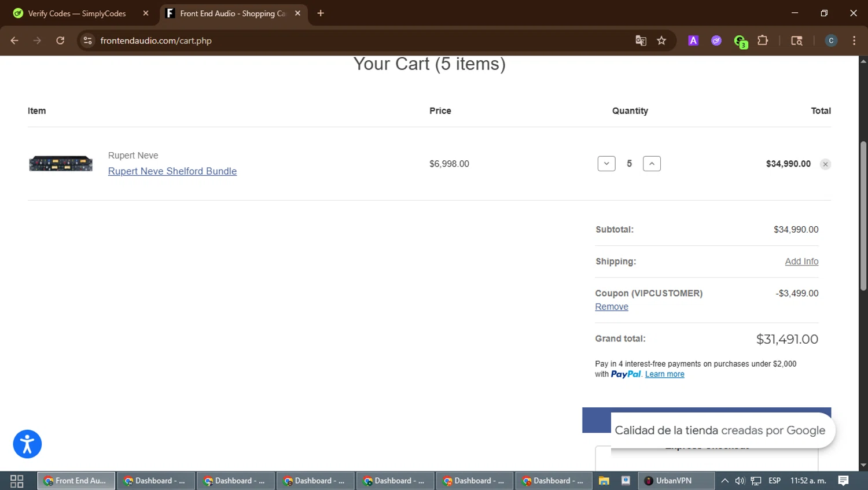Open the Rupert Neve Shelford Bundle link
868x490 pixels.
click(172, 171)
